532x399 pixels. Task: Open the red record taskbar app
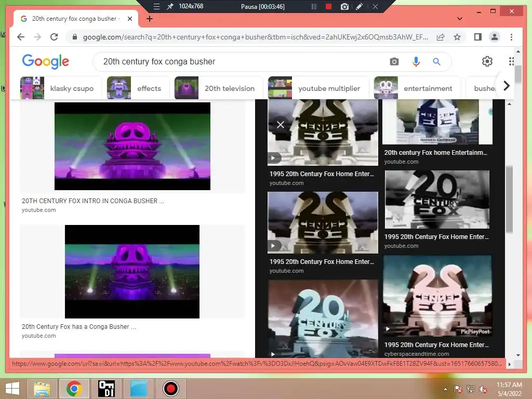pyautogui.click(x=170, y=389)
